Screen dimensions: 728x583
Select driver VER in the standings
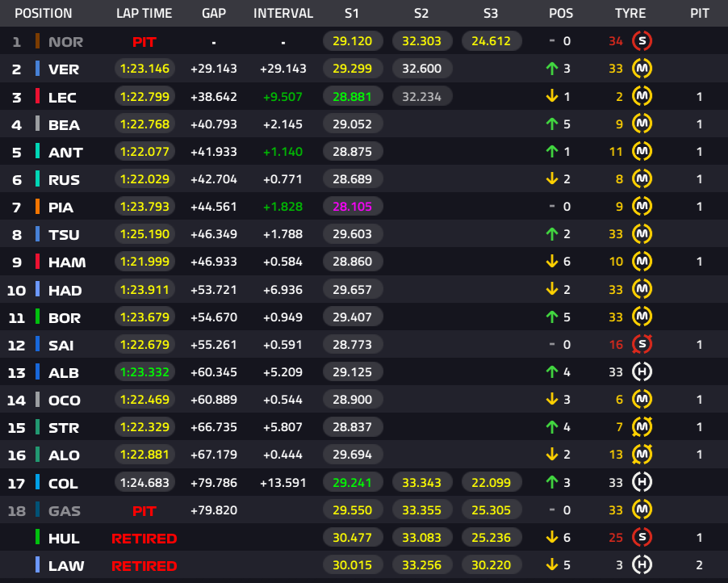[64, 69]
